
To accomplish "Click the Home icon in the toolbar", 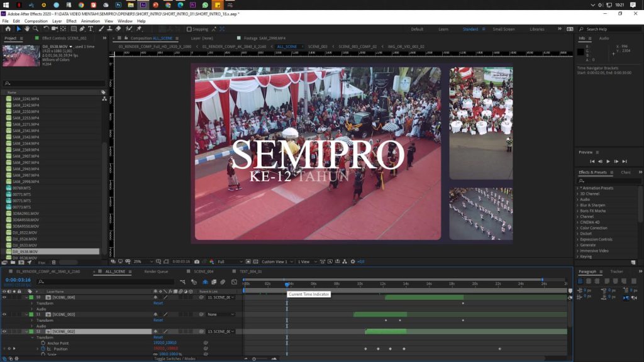I will pyautogui.click(x=8, y=29).
